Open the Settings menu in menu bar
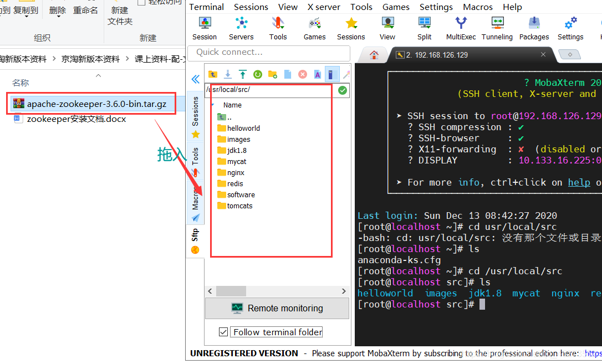The image size is (602, 364). click(436, 7)
